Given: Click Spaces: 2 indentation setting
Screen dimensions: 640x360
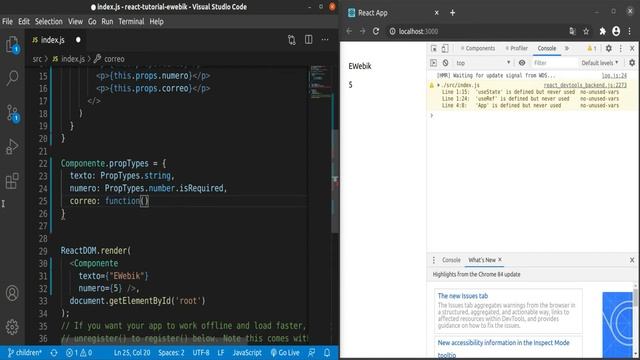Looking at the screenshot, I should [x=171, y=353].
